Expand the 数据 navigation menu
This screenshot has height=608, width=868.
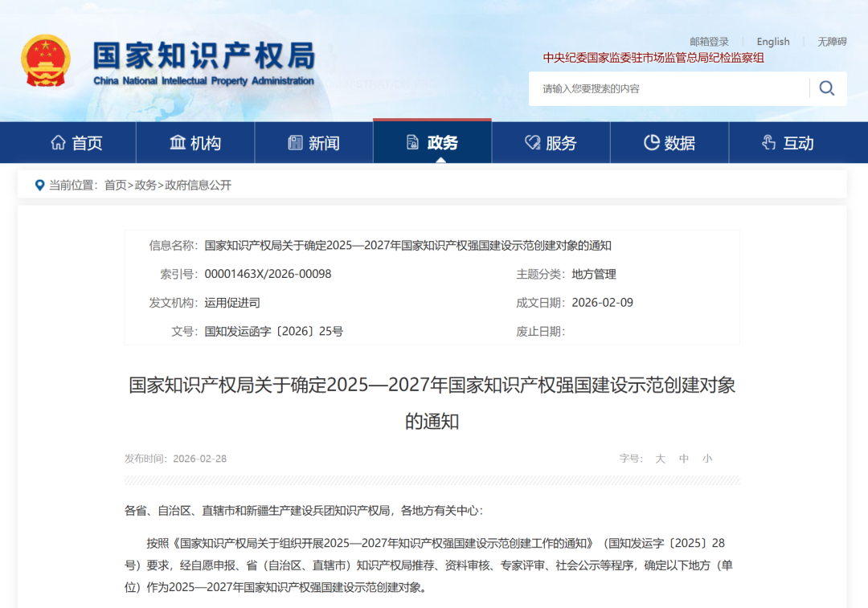click(669, 141)
